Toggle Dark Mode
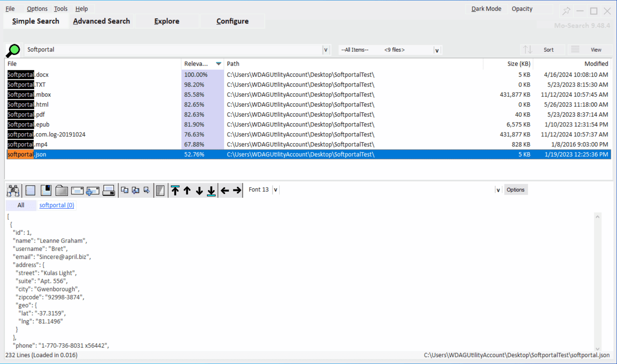This screenshot has width=617, height=364. (x=486, y=9)
